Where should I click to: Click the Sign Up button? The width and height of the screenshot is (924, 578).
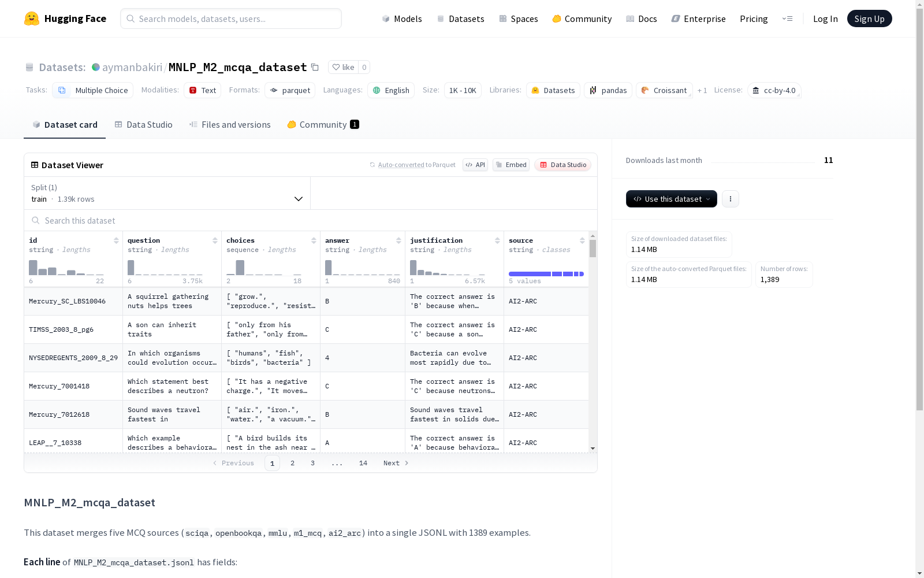coord(869,18)
